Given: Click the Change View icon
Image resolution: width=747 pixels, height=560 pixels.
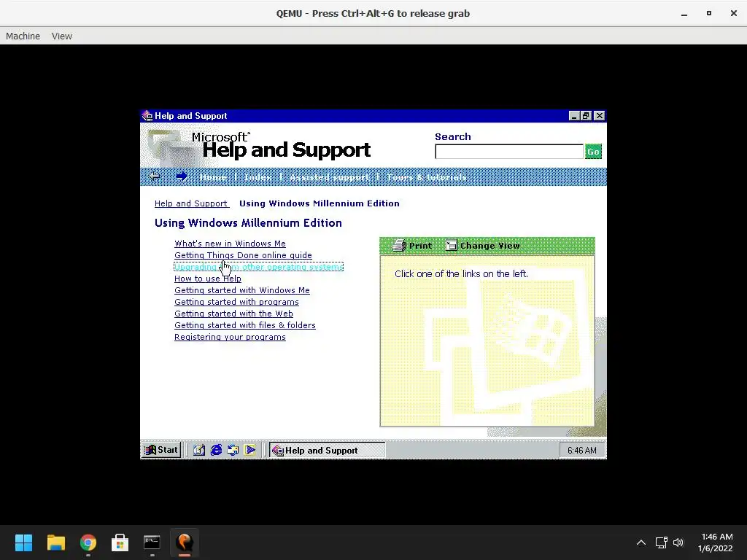Looking at the screenshot, I should coord(451,245).
